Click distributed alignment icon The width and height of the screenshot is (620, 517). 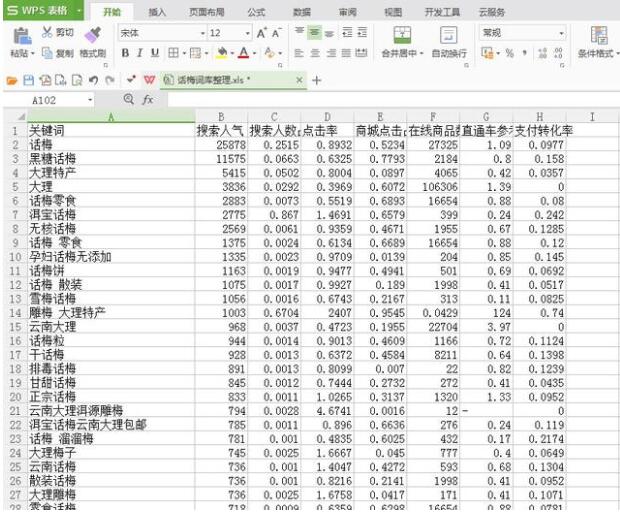361,53
